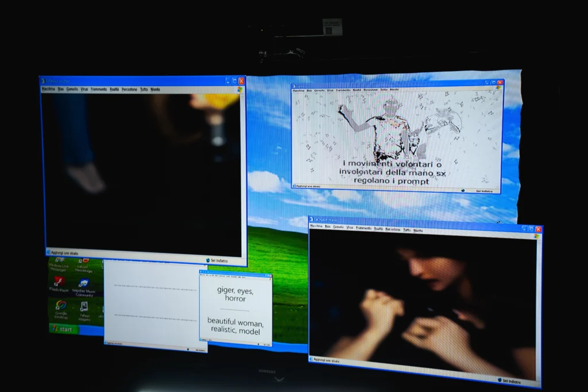Close the sketch window
Viewport: 588px width, 392px height.
pyautogui.click(x=500, y=82)
